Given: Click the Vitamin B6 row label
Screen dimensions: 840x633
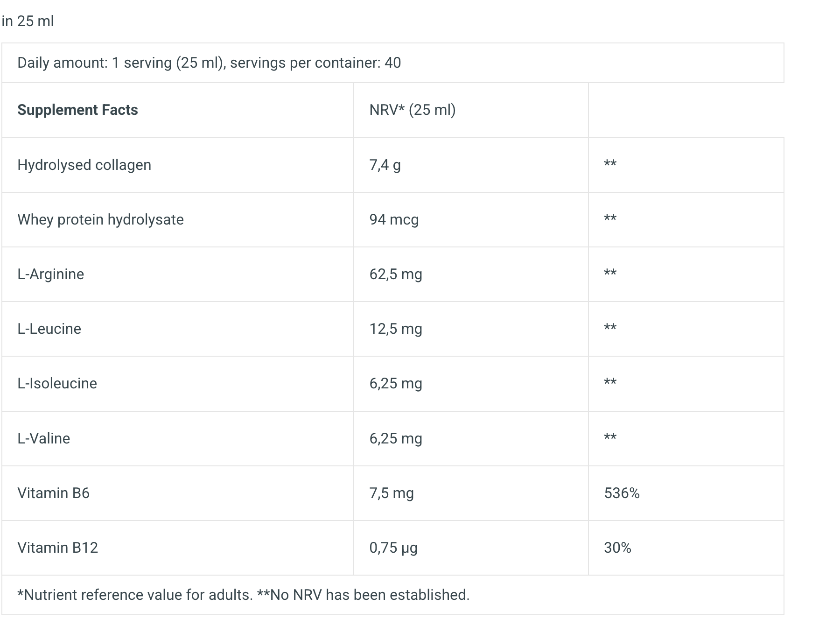Looking at the screenshot, I should (53, 493).
